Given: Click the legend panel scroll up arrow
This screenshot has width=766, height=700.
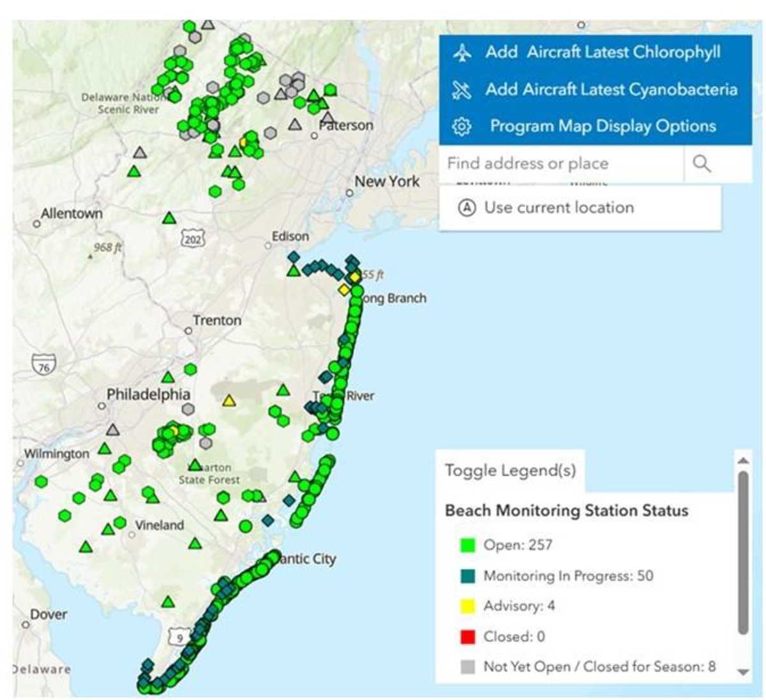Looking at the screenshot, I should 742,460.
